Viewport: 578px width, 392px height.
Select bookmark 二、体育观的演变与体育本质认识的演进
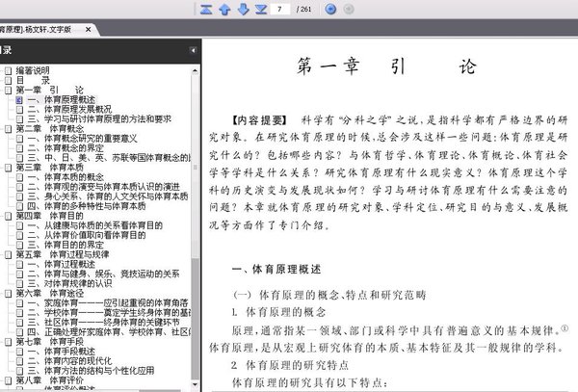coord(104,187)
